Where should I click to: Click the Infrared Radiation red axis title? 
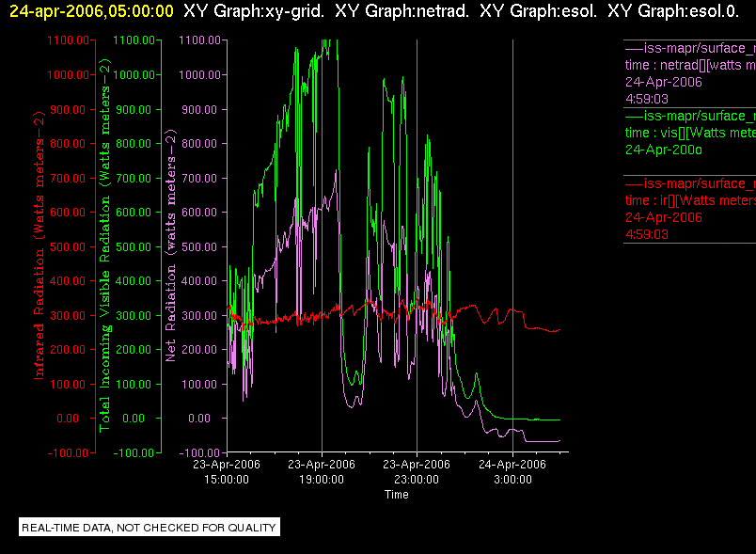click(x=39, y=245)
